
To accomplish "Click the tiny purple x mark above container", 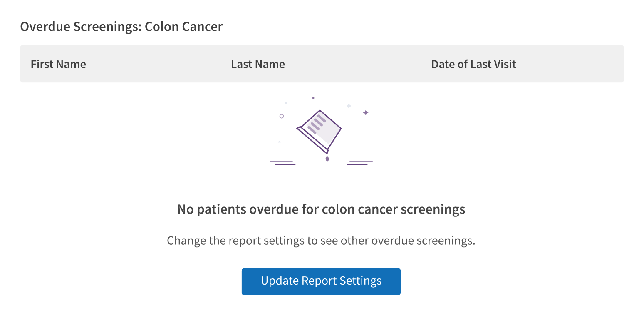I will 313,98.
